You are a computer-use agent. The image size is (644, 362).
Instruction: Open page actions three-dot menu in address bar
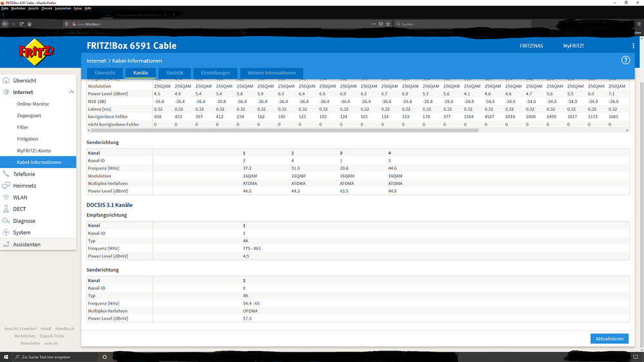[373, 24]
